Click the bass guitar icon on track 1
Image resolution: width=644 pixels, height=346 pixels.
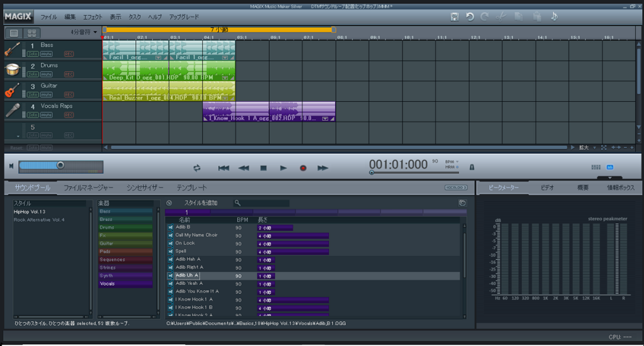pyautogui.click(x=13, y=49)
